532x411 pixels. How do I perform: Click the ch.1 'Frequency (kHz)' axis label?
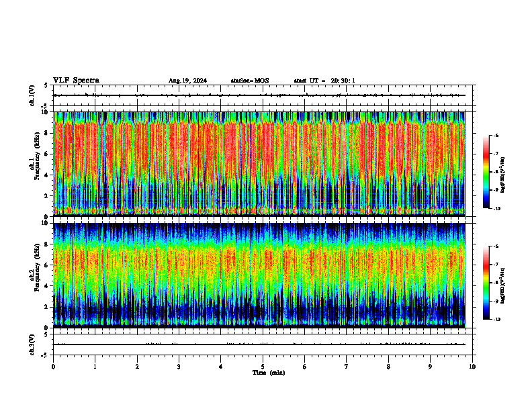(x=38, y=156)
